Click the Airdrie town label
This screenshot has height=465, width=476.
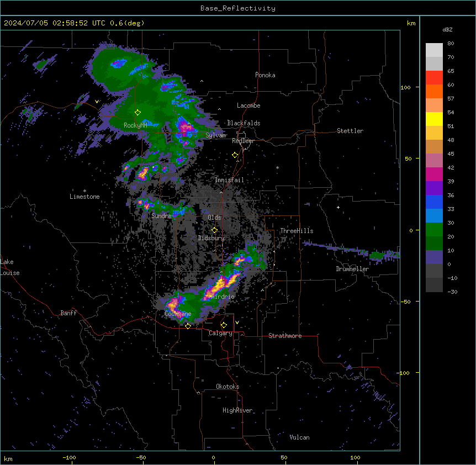tap(223, 297)
